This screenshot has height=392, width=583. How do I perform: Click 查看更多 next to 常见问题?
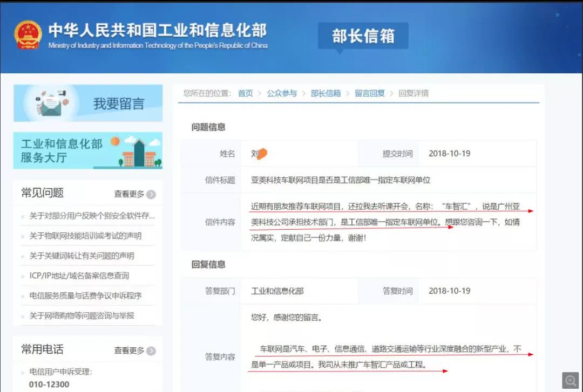129,194
